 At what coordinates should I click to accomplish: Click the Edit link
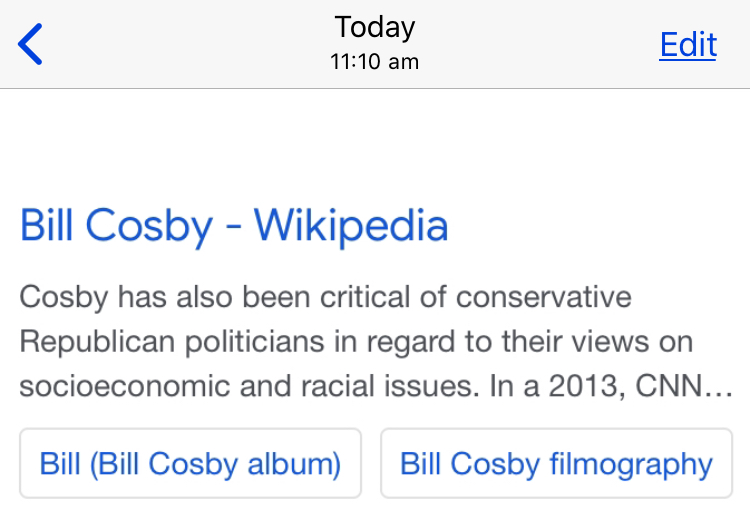click(688, 45)
